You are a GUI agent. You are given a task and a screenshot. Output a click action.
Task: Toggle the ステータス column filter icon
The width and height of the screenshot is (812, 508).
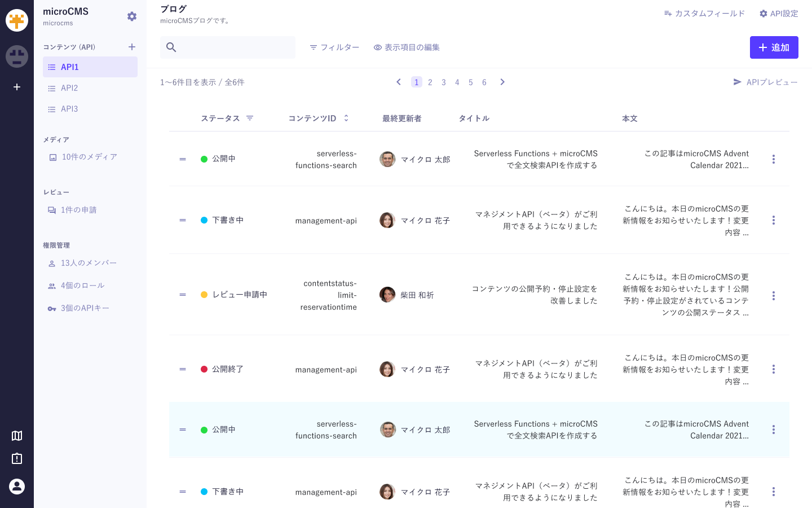click(x=250, y=118)
